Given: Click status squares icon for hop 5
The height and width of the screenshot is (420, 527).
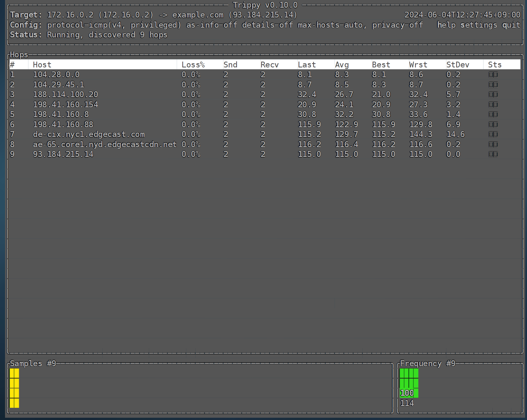Looking at the screenshot, I should 493,115.
